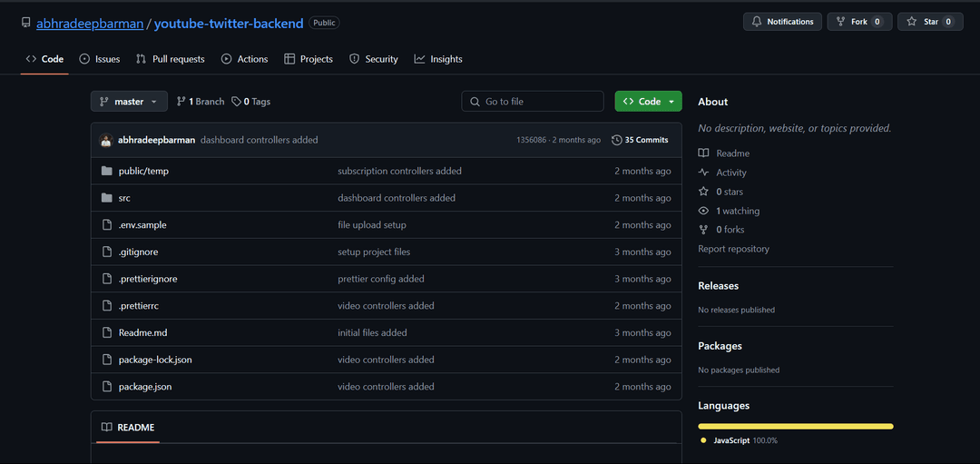This screenshot has height=464, width=980.
Task: Open the youtube-twitter-backend repository link
Action: pos(229,23)
